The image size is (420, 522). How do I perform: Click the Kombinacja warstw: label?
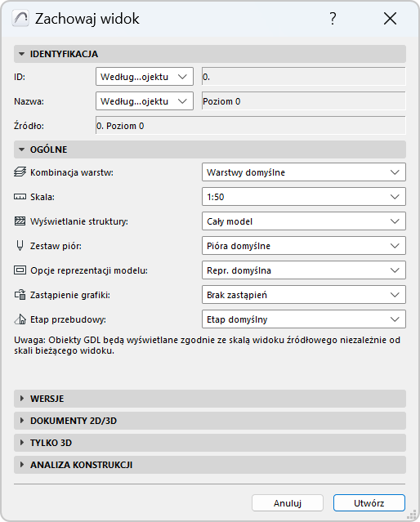[x=72, y=172]
